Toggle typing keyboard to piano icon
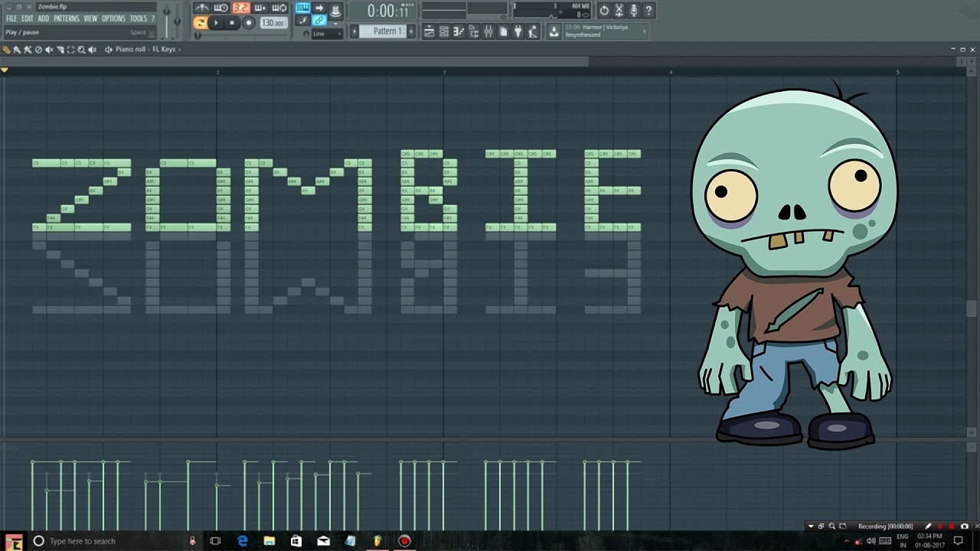Image resolution: width=980 pixels, height=551 pixels. click(x=302, y=8)
